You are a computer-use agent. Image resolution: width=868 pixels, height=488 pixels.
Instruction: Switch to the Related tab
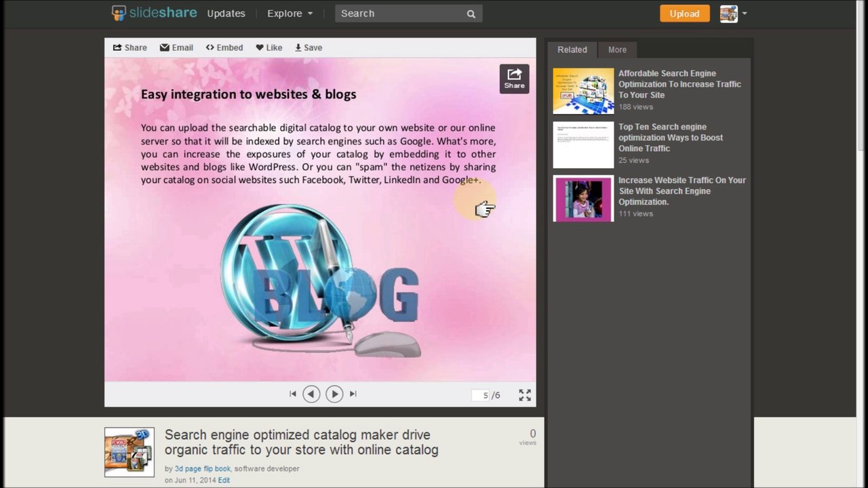coord(572,49)
